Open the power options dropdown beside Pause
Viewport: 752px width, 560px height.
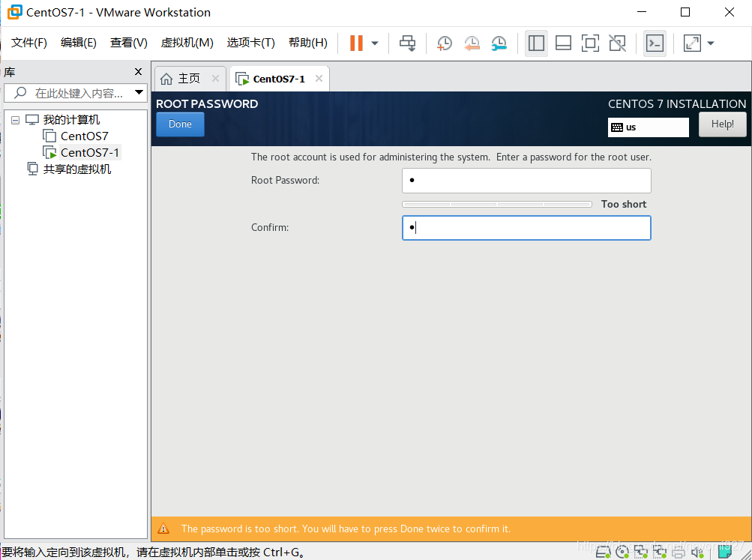tap(375, 43)
